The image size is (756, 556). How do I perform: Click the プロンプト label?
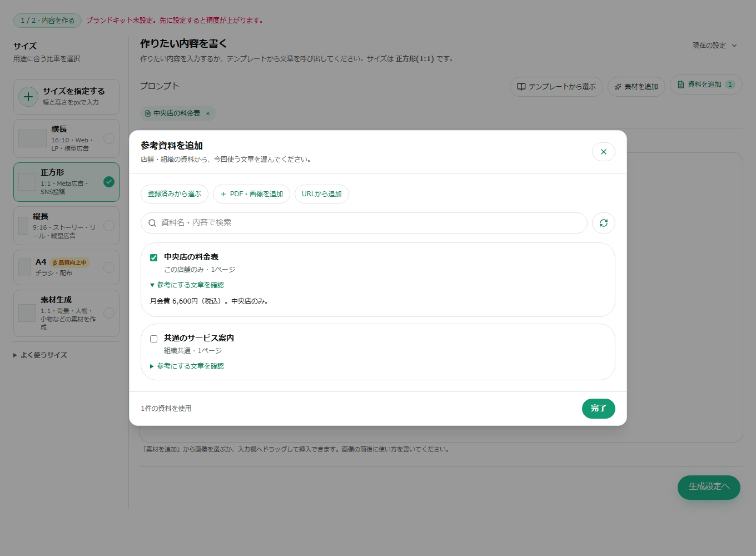(x=160, y=86)
